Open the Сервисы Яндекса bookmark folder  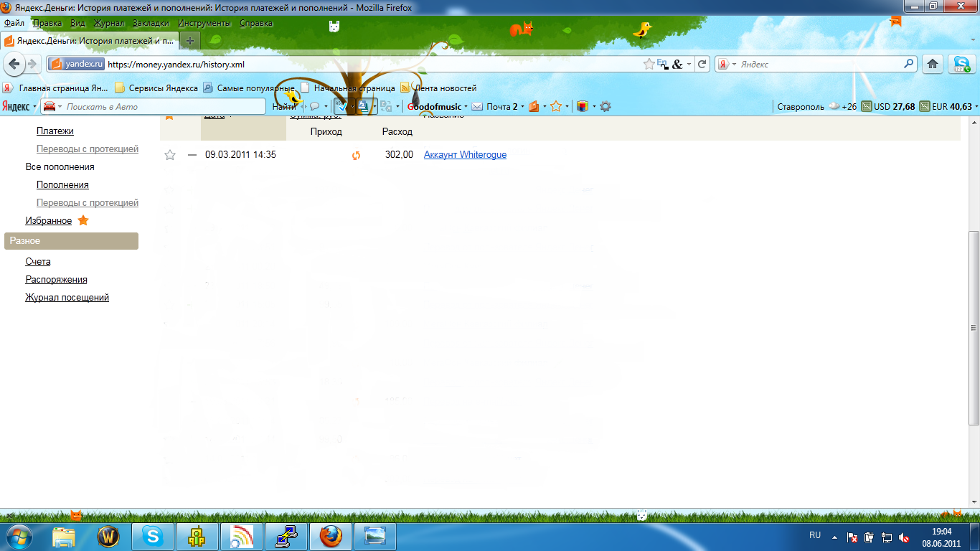pos(156,88)
